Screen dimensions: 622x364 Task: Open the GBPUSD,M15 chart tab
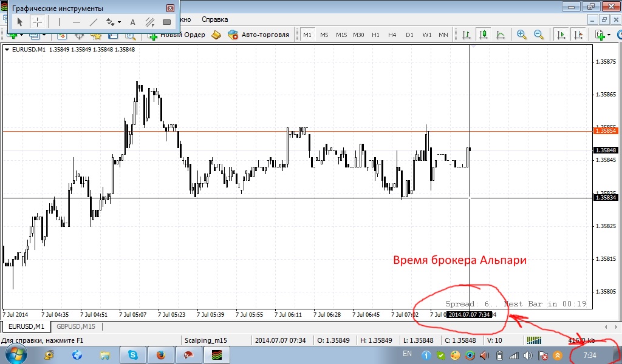[76, 327]
